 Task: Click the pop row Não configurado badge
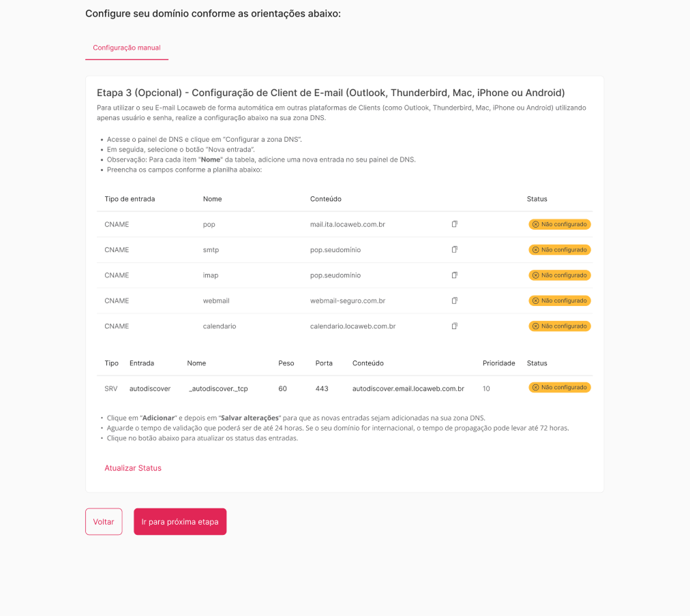click(560, 224)
